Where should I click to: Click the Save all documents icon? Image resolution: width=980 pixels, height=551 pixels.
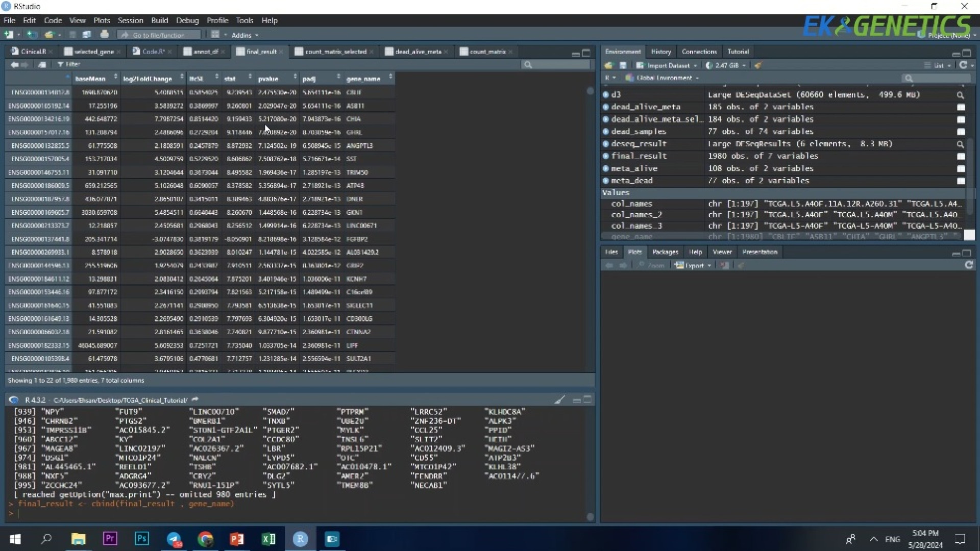pyautogui.click(x=87, y=35)
